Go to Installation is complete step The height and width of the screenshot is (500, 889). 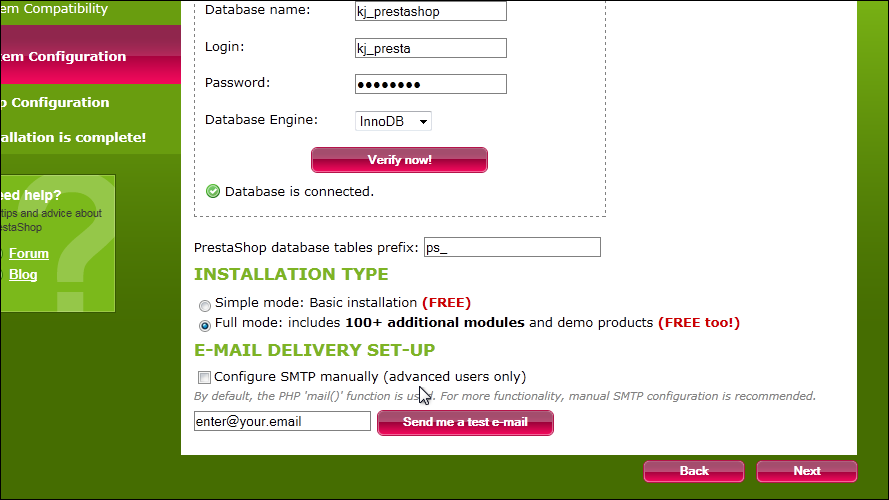[x=73, y=137]
